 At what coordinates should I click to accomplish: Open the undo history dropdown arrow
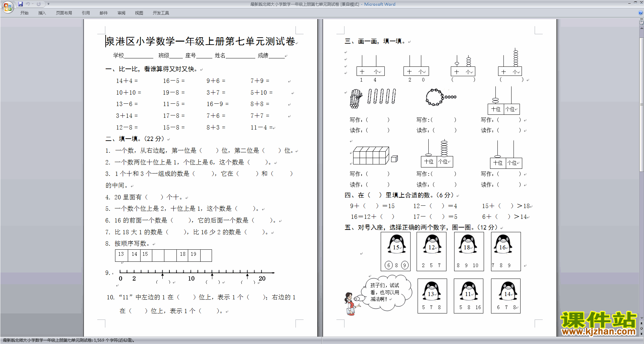click(x=33, y=4)
